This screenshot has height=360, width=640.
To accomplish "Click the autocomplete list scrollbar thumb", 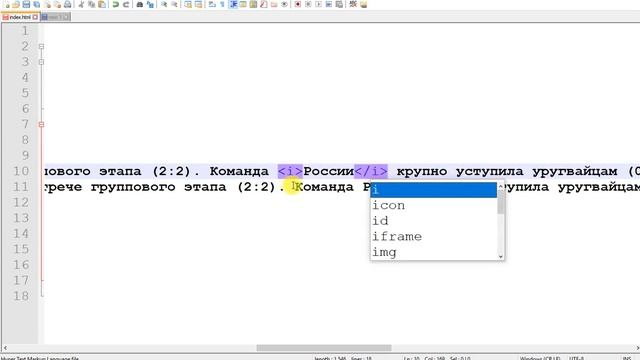I will (x=501, y=202).
